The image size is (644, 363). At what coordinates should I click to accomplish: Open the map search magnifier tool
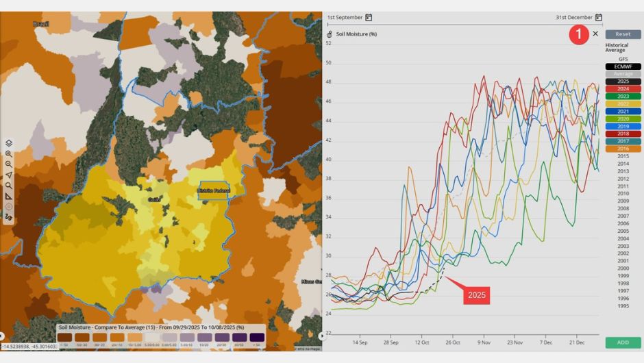tap(9, 186)
